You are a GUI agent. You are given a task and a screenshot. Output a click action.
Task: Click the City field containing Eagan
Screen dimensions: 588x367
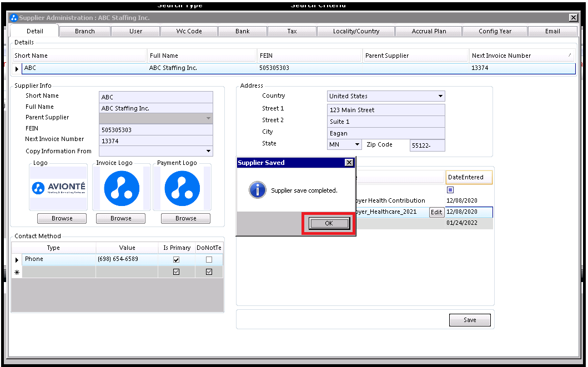tap(386, 133)
